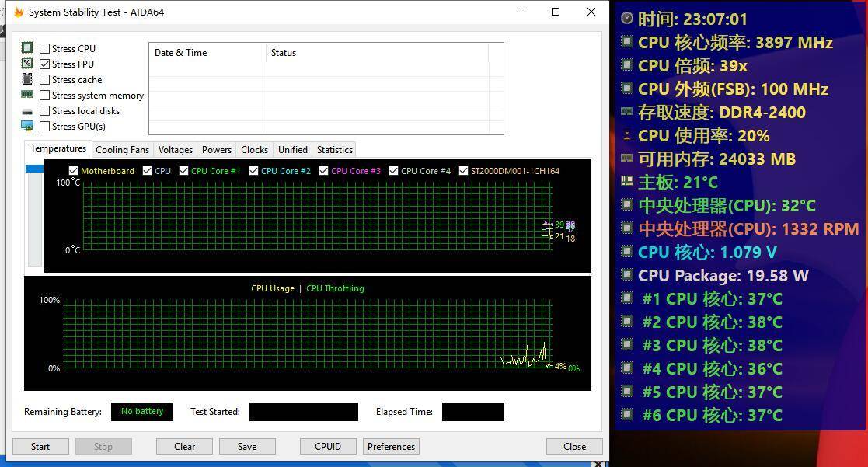
Task: Click the Elapsed Time field
Action: [x=472, y=412]
